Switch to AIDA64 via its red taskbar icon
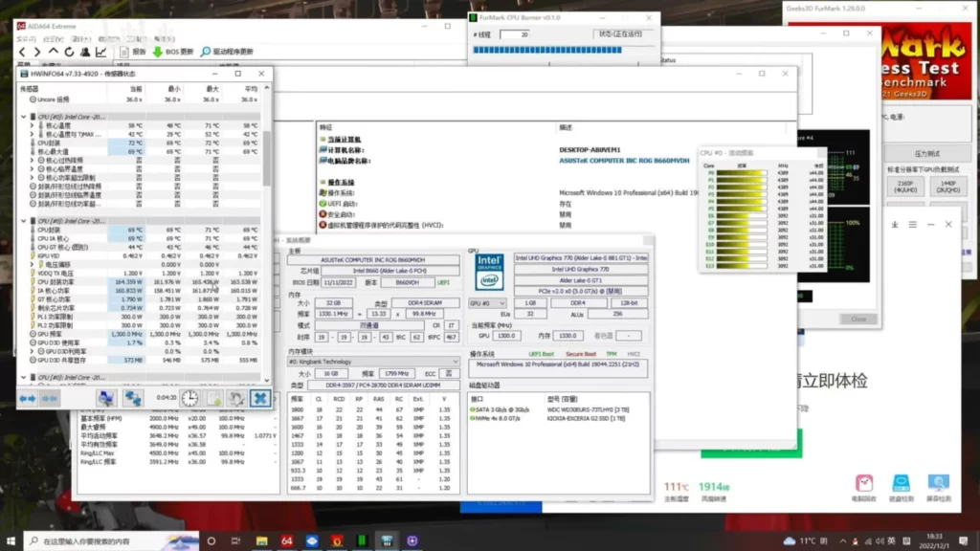Screen dimensions: 980x551 287,541
